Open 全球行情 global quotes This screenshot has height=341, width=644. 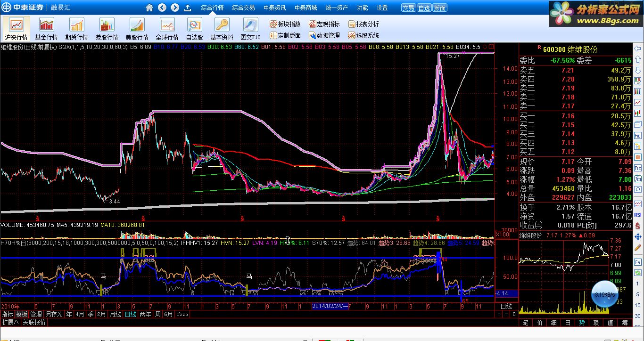[x=167, y=29]
